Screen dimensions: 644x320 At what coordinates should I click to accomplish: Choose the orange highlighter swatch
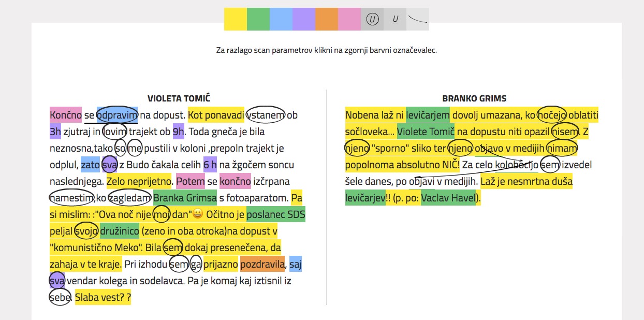[x=327, y=19]
